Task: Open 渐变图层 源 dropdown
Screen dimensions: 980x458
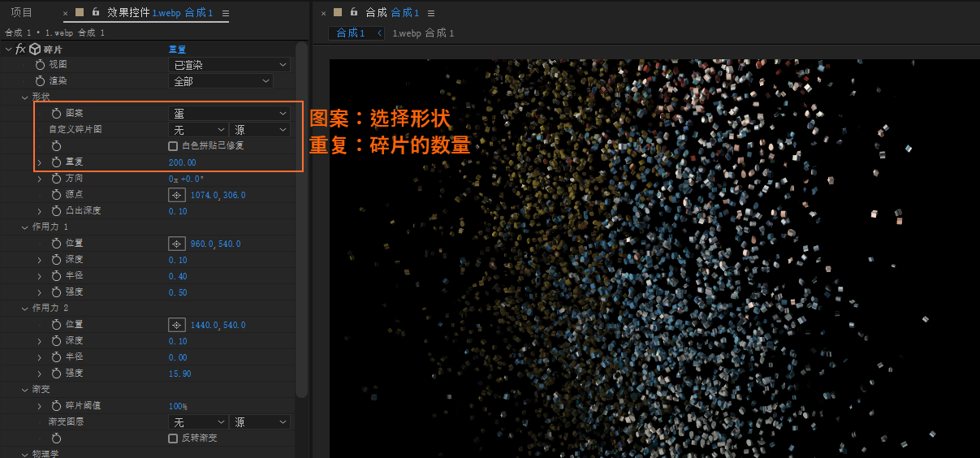Action: [x=260, y=422]
